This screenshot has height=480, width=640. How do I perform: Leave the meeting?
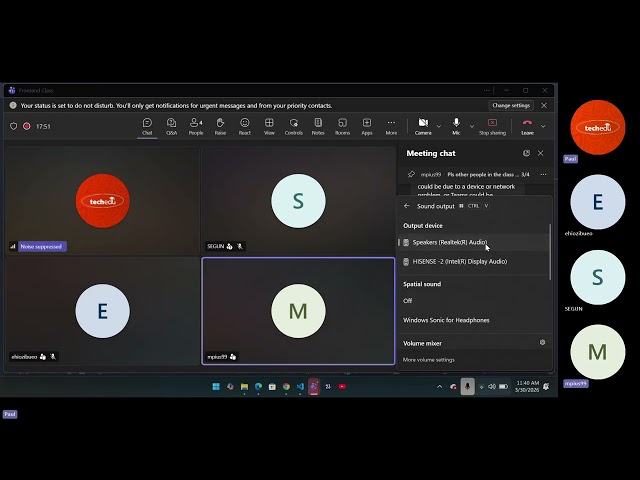(527, 127)
